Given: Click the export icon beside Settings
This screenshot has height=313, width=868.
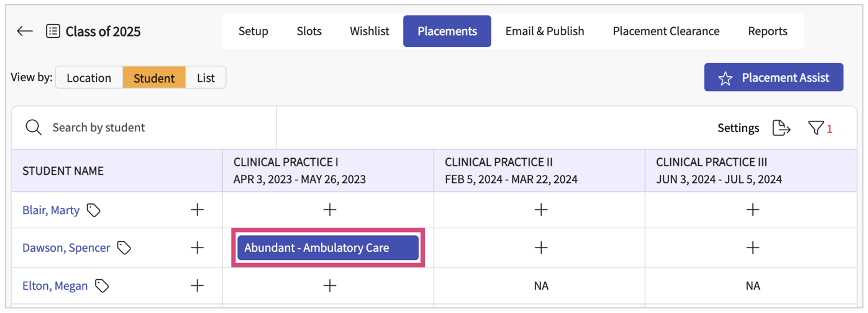Looking at the screenshot, I should click(781, 128).
